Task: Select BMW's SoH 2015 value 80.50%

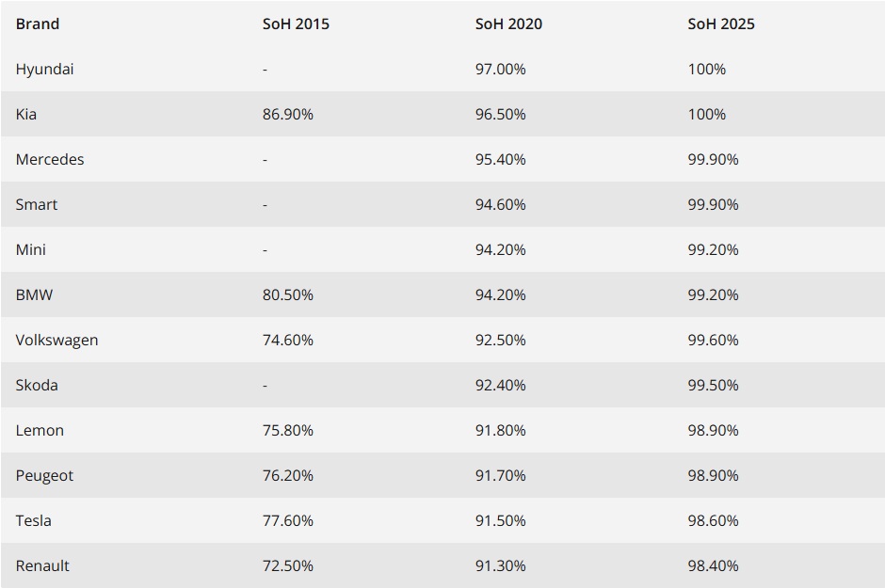Action: click(x=287, y=294)
